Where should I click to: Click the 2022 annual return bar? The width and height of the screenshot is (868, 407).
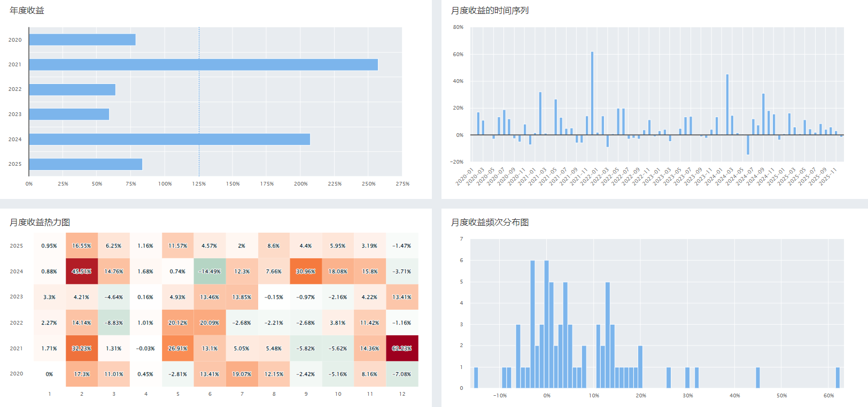click(72, 90)
